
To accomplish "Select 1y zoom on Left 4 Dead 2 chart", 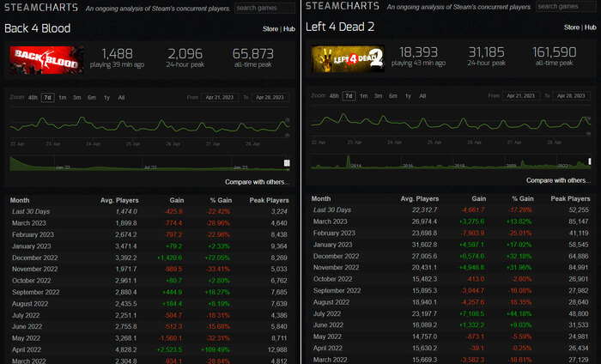I will (x=407, y=96).
